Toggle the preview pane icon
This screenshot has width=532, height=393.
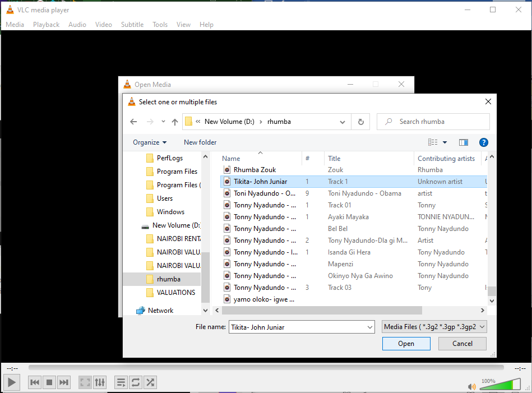[464, 142]
